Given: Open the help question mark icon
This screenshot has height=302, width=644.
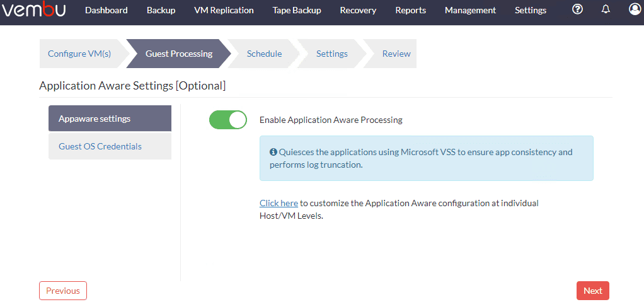Looking at the screenshot, I should pos(577,9).
